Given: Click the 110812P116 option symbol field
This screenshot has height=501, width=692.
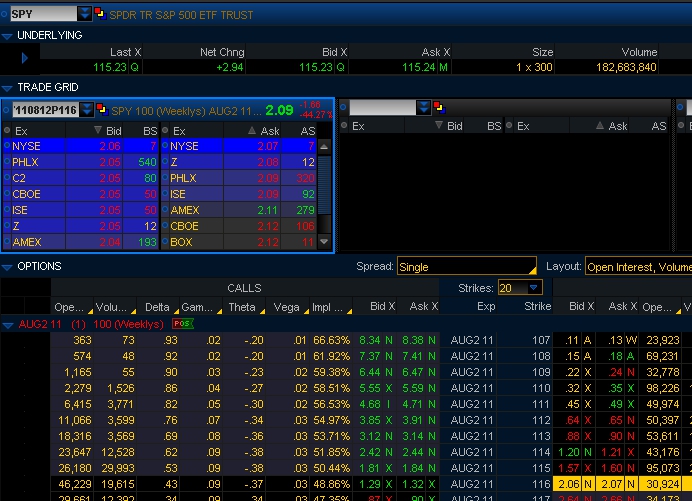Looking at the screenshot, I should coord(46,110).
